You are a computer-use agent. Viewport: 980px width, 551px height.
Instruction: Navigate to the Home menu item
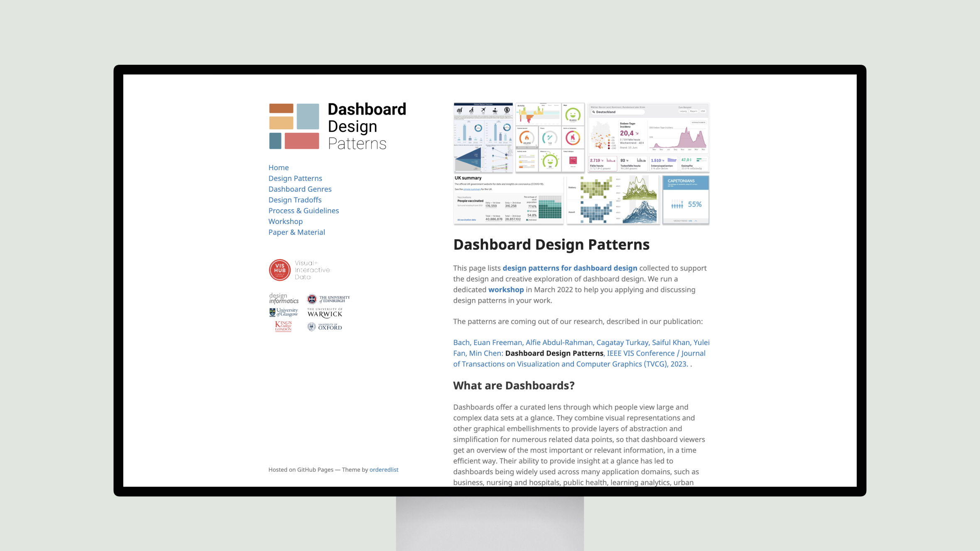[278, 167]
